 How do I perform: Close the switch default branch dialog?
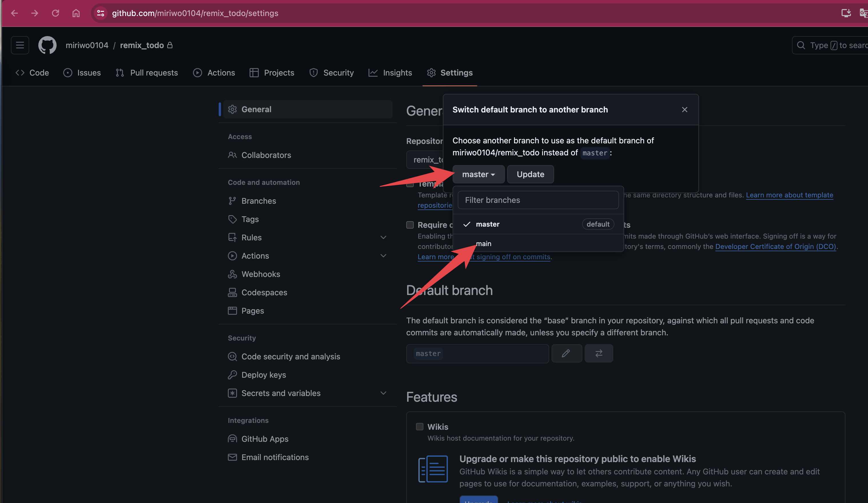coord(684,110)
